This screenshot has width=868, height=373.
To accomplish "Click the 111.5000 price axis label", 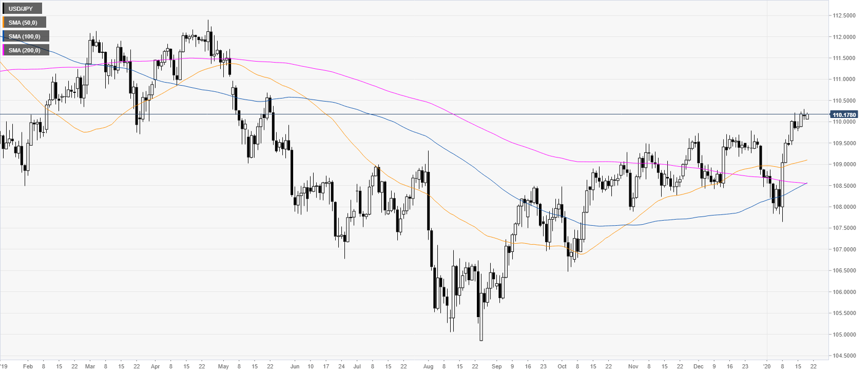I will pos(844,58).
